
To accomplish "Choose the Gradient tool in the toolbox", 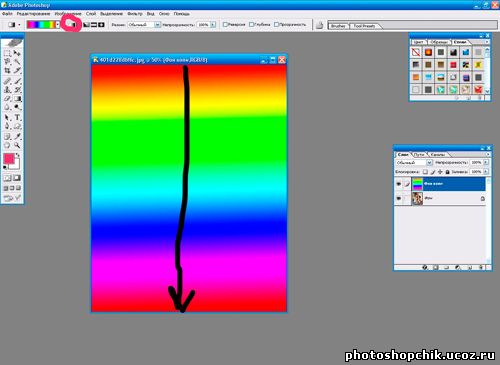I will click(18, 99).
